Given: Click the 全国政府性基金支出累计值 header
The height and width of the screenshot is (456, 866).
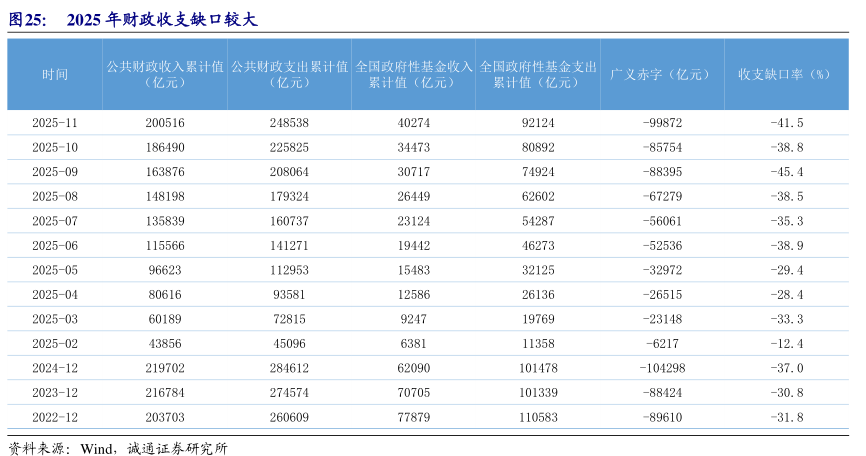Looking at the screenshot, I should pos(537,75).
